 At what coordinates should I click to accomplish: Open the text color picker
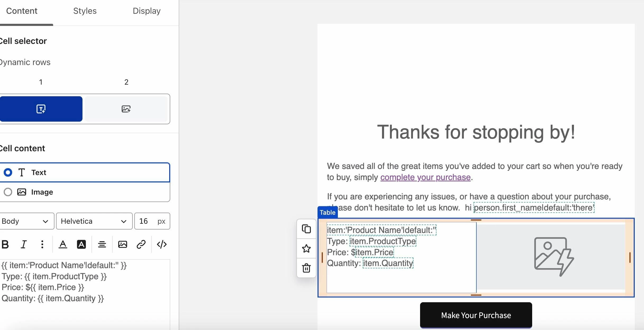[63, 244]
